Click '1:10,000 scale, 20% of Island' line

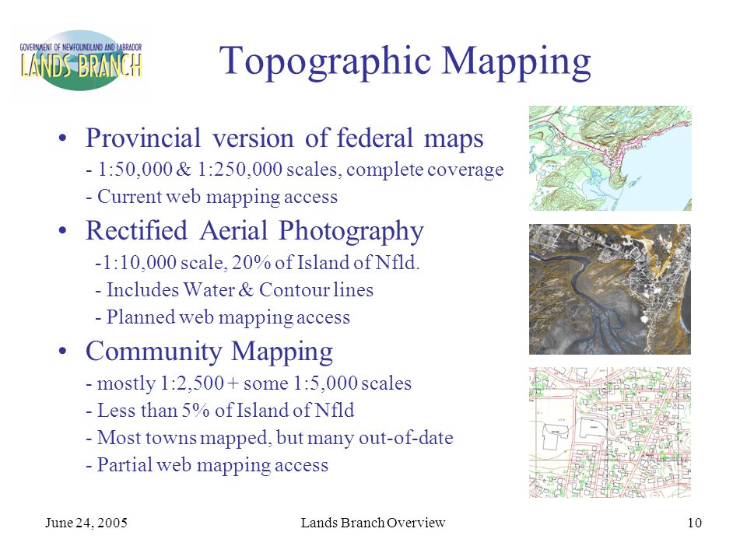pos(258,262)
